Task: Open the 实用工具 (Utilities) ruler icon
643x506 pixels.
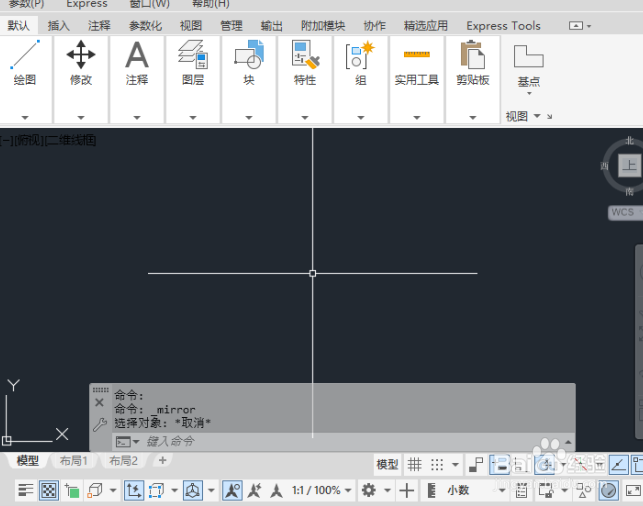Action: [x=417, y=54]
